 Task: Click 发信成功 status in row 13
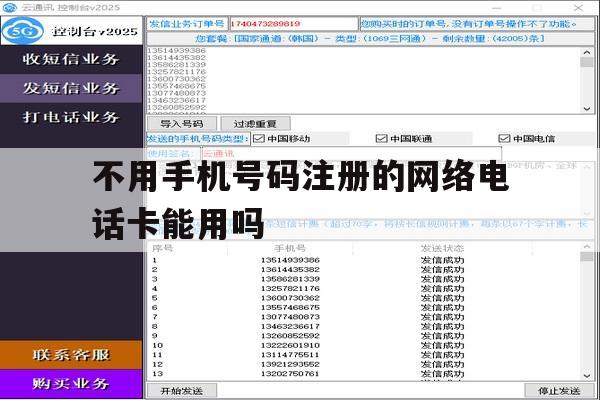tap(442, 374)
